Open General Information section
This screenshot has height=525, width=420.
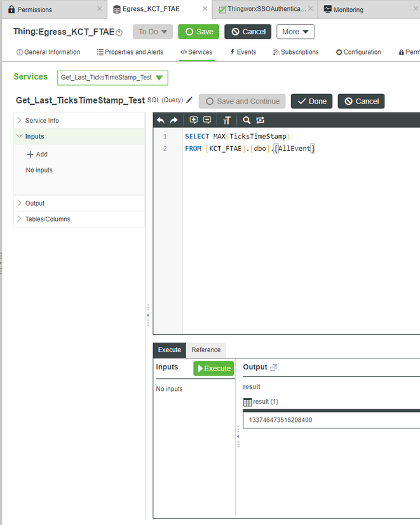click(48, 52)
